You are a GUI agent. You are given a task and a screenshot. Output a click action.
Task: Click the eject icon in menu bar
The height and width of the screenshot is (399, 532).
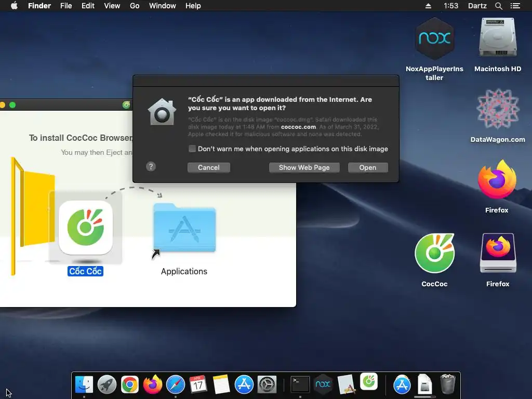(428, 6)
